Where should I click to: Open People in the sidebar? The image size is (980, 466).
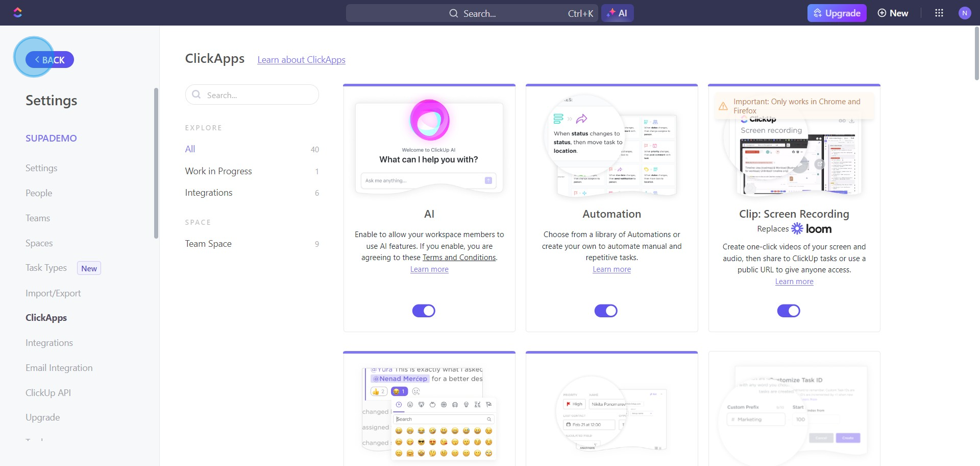(39, 193)
